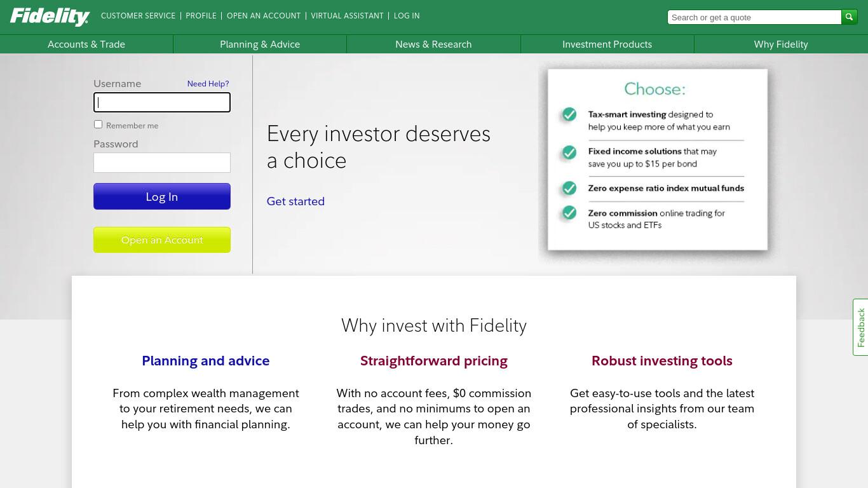Click the blue Log In button
868x488 pixels.
[x=162, y=196]
